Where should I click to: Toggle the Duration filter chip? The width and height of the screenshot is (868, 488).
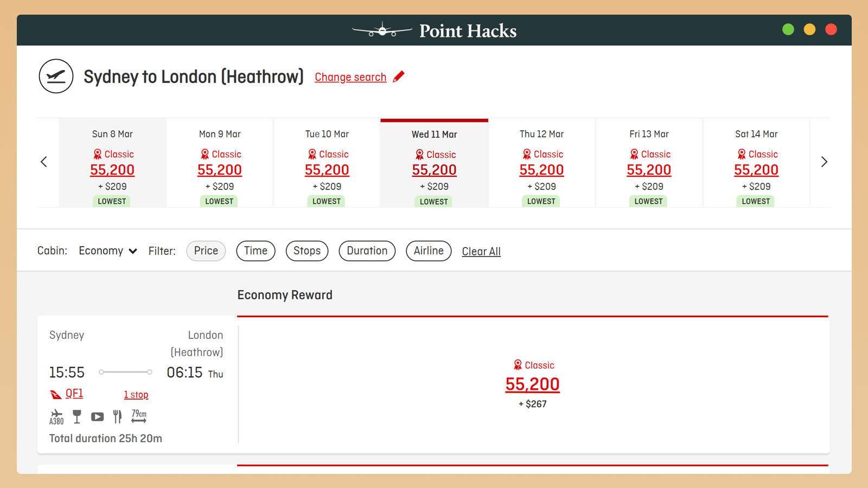[x=367, y=251]
